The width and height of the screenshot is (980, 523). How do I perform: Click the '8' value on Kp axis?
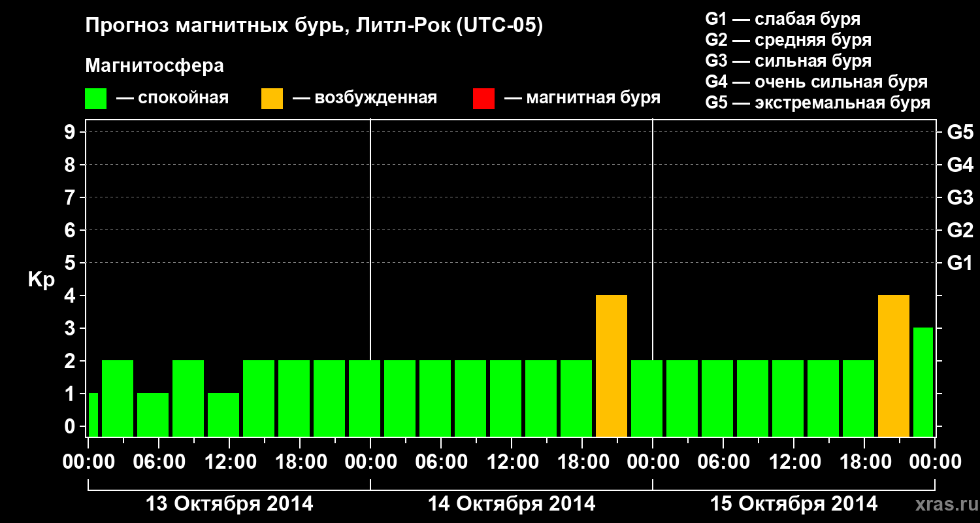pyautogui.click(x=71, y=165)
